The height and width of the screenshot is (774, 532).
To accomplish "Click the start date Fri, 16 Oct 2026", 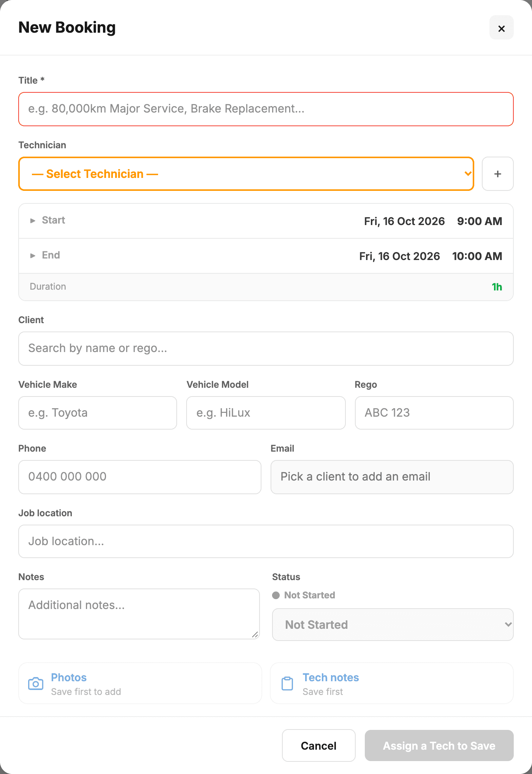I will [x=404, y=221].
